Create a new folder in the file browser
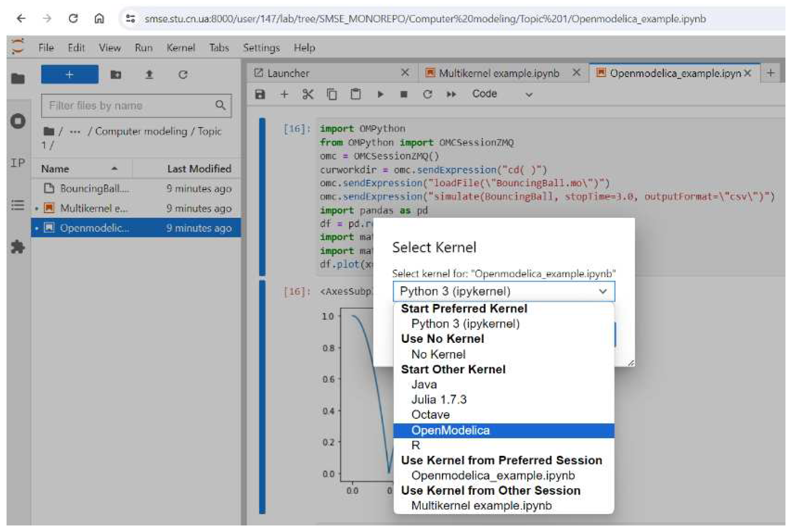Image resolution: width=792 pixels, height=532 pixels. tap(115, 75)
